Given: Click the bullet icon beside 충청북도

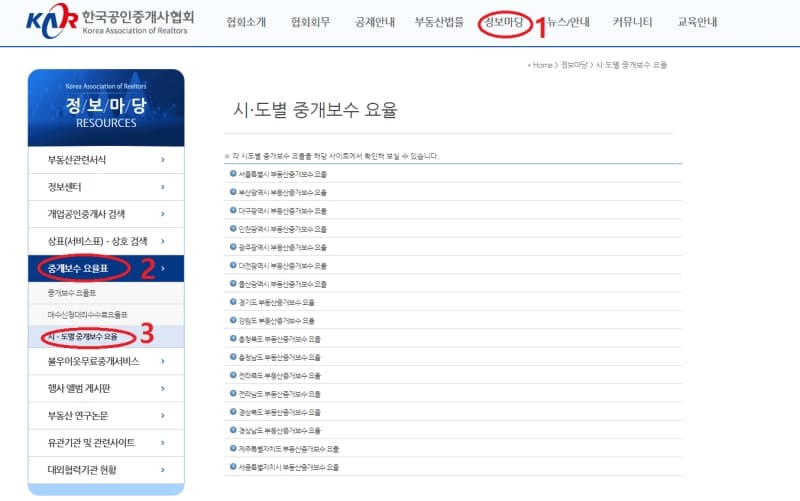Looking at the screenshot, I should [233, 339].
